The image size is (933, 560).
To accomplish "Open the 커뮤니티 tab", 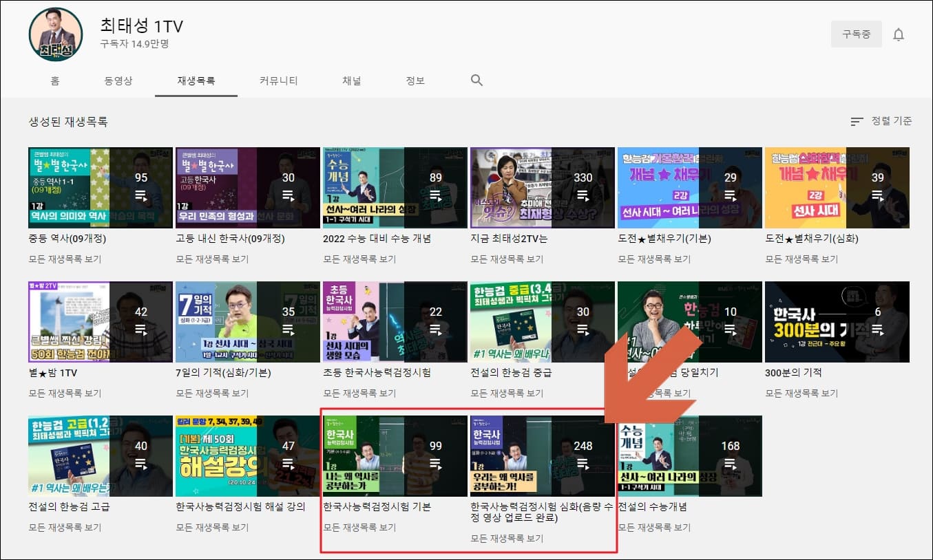I will tap(279, 80).
